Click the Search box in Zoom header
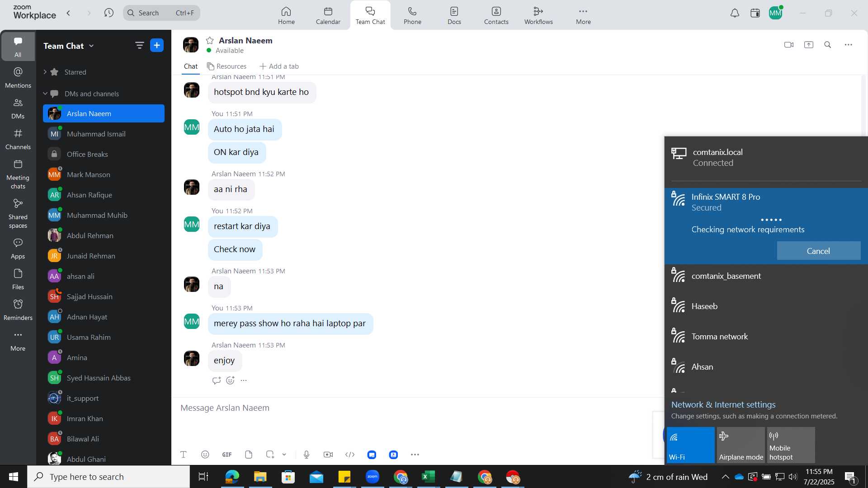The image size is (868, 488). coord(161,13)
